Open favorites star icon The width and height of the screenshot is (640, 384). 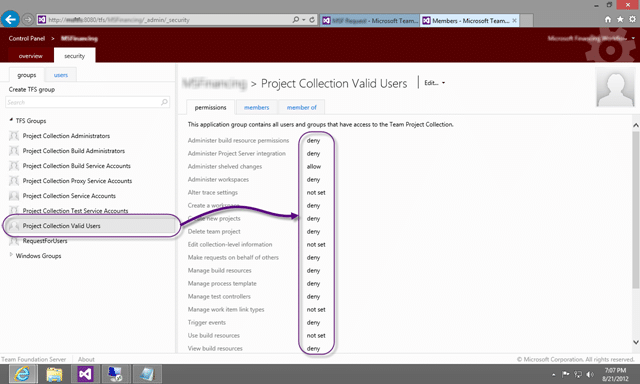620,19
